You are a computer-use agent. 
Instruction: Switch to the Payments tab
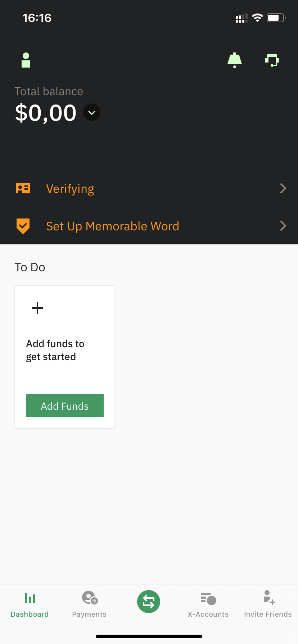tap(89, 604)
